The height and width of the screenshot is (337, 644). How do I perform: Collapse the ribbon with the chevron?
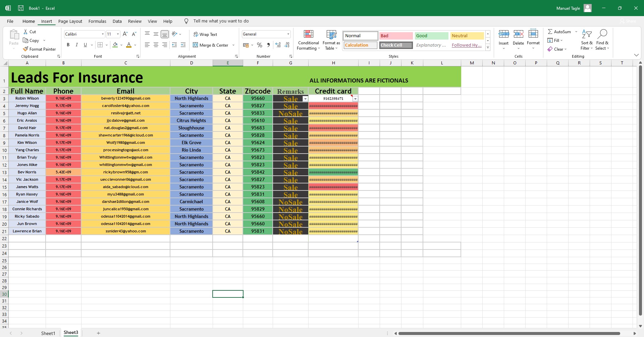[x=636, y=55]
